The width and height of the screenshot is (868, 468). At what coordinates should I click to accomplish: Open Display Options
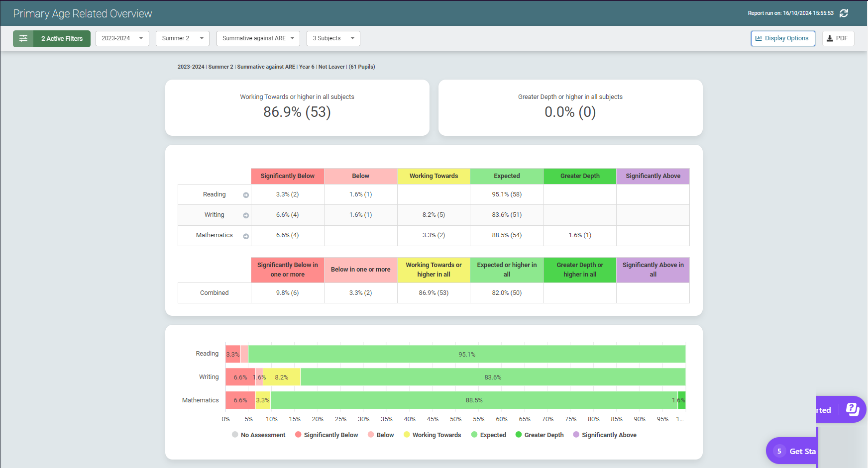pos(782,38)
